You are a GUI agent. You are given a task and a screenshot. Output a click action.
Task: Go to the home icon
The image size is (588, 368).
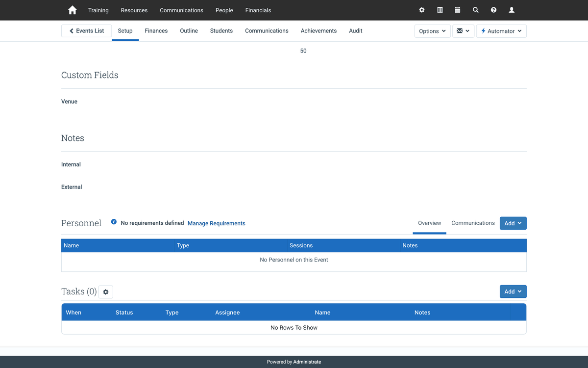(72, 10)
